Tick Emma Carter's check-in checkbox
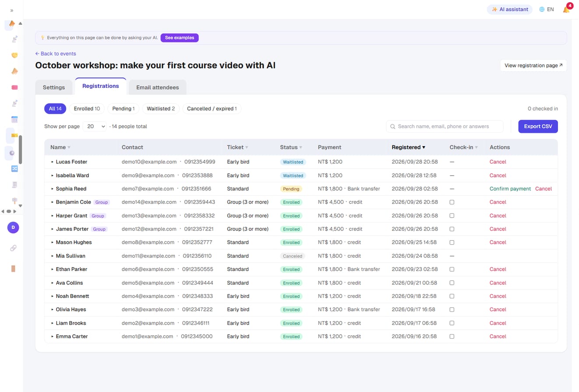579x392 pixels. coord(452,336)
